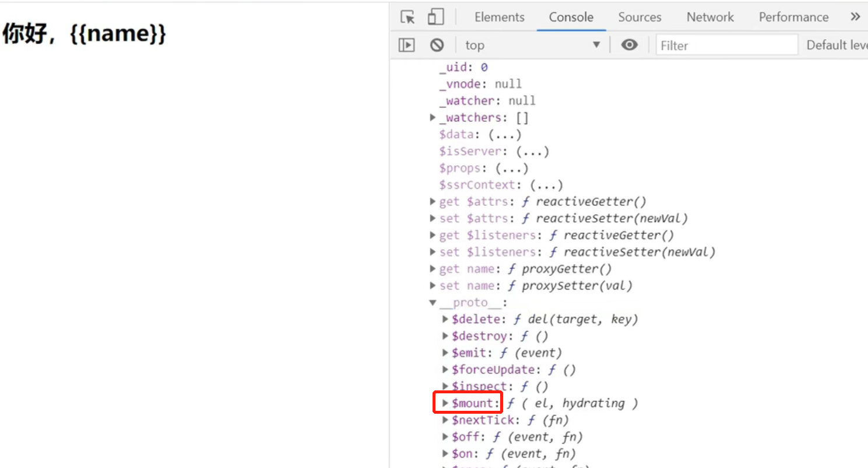
Task: Open live expression eye icon
Action: [x=630, y=45]
